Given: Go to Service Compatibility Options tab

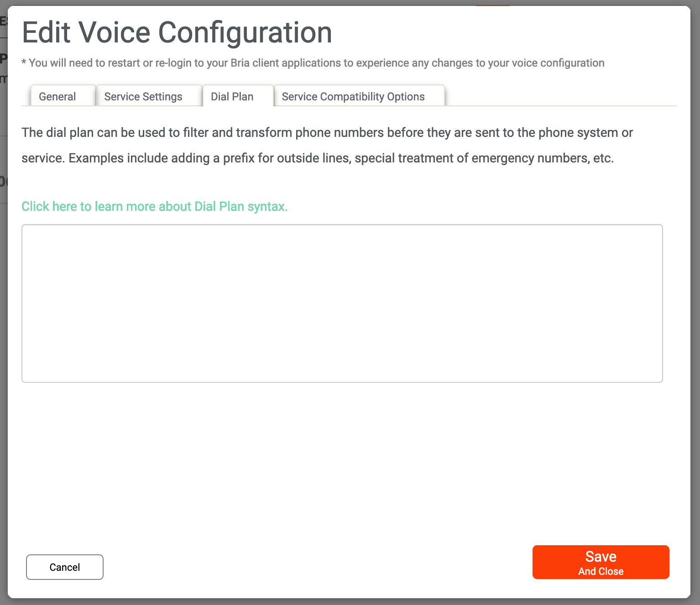Looking at the screenshot, I should tap(353, 96).
